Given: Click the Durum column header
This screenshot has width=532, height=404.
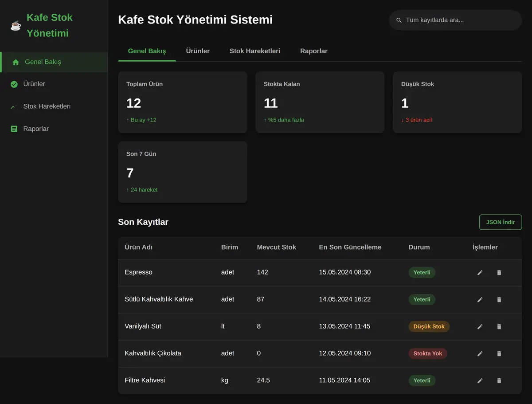Looking at the screenshot, I should [419, 247].
